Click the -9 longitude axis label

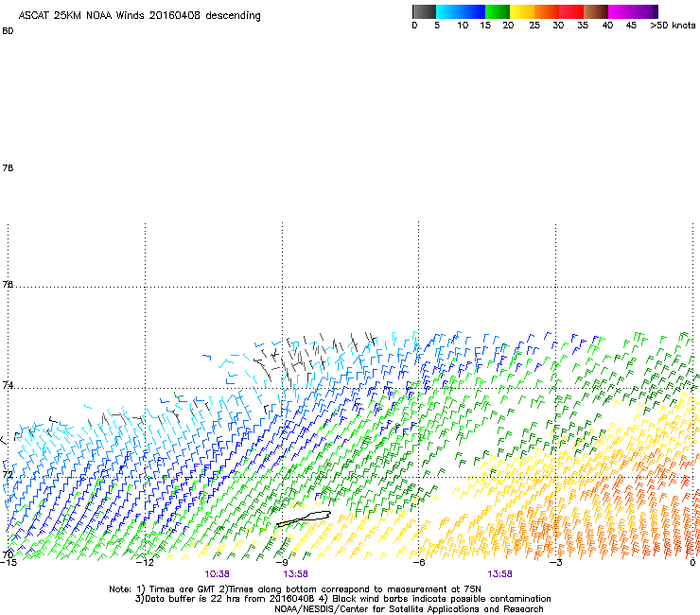pos(282,562)
